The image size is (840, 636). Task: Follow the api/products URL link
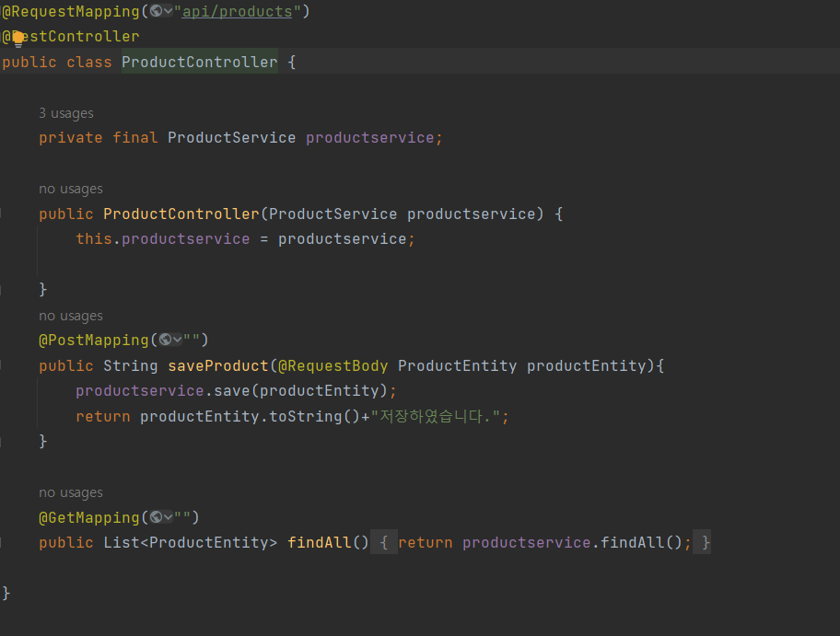238,11
